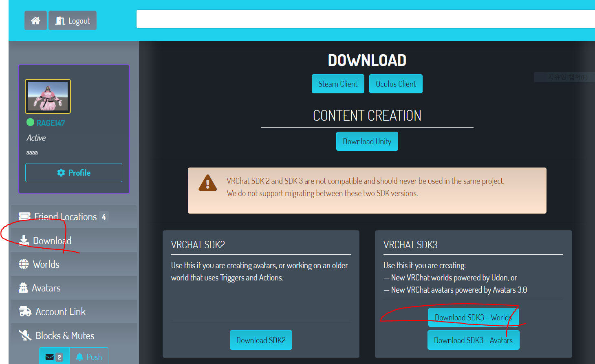
Task: Click the Download Unity button
Action: tap(367, 141)
